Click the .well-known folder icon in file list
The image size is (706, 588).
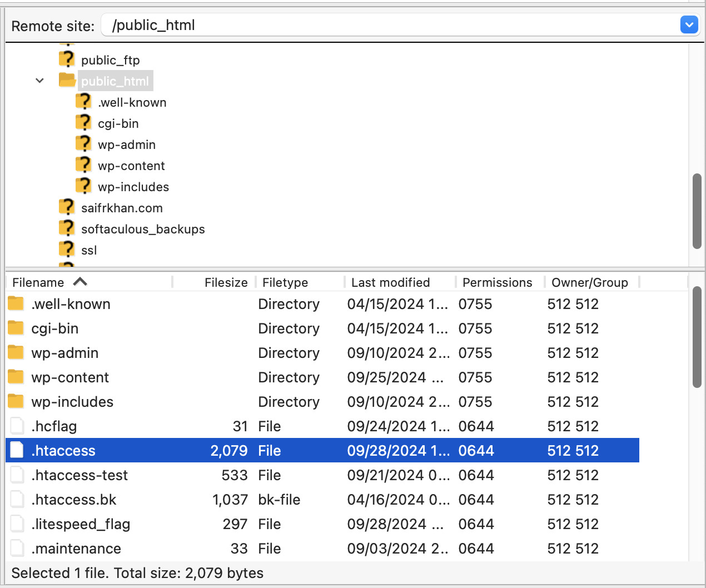point(16,303)
